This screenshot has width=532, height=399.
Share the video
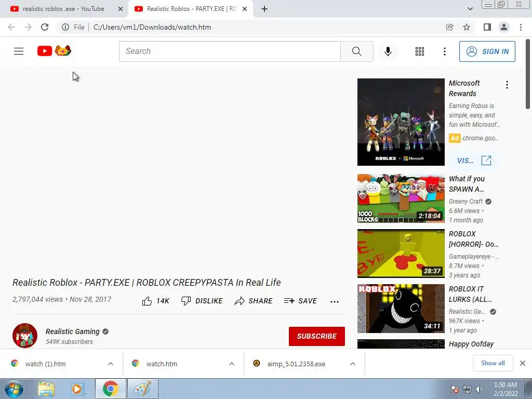pos(253,301)
